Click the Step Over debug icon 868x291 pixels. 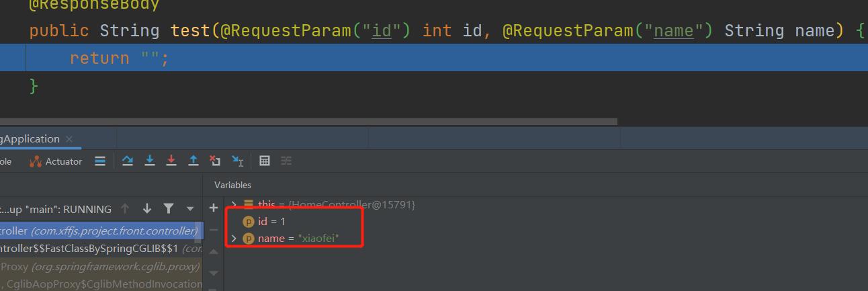click(x=128, y=161)
